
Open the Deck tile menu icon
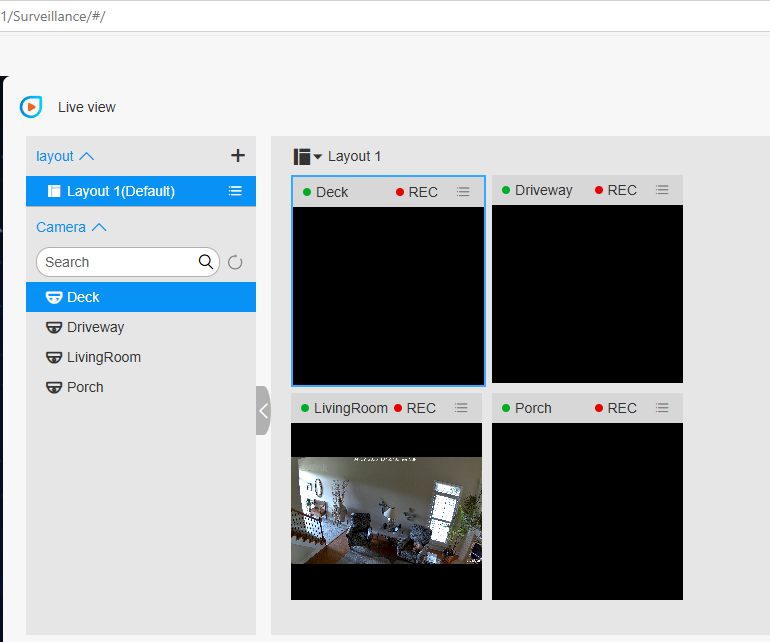click(x=463, y=192)
